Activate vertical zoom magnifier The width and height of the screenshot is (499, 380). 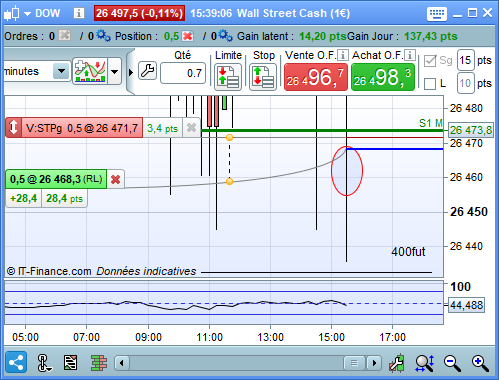(x=425, y=363)
